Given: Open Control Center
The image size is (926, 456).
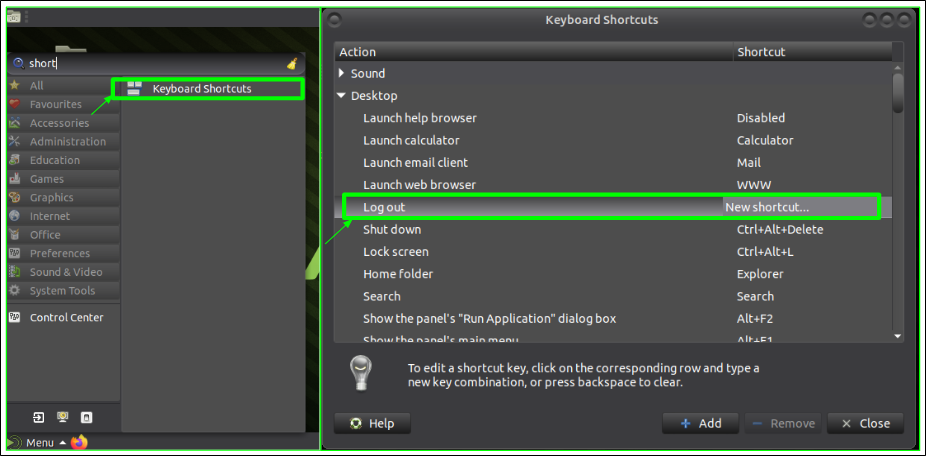Looking at the screenshot, I should pos(63,317).
